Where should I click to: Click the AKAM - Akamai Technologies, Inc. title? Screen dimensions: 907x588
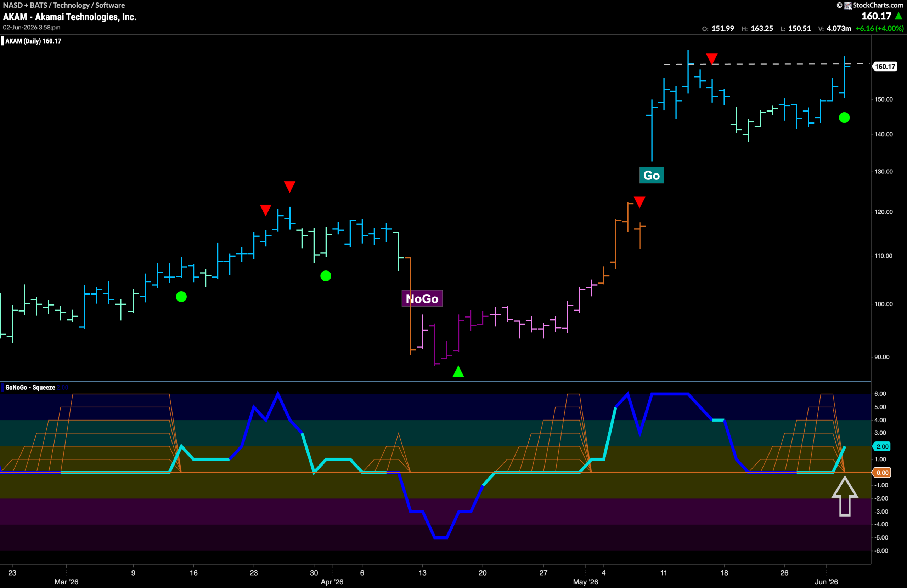70,17
